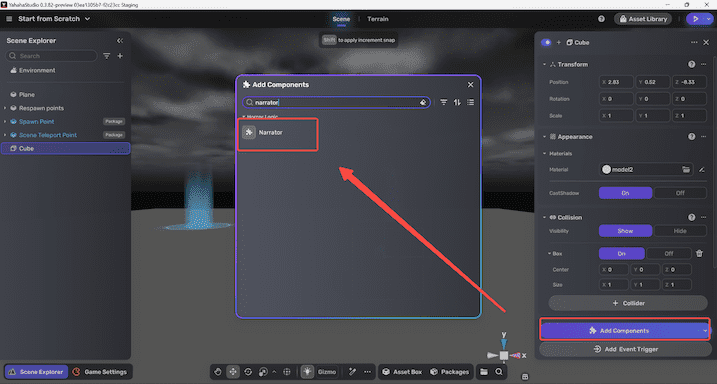Collapse the Collision section

tap(544, 217)
